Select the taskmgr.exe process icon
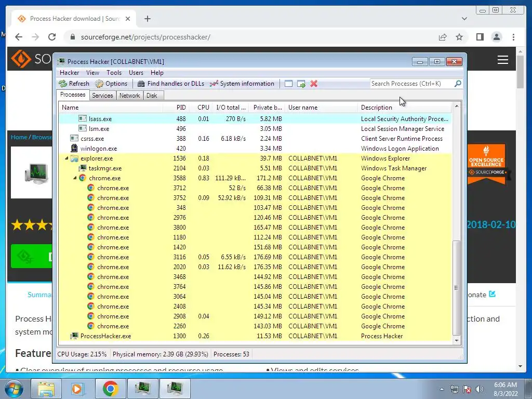 (x=83, y=168)
